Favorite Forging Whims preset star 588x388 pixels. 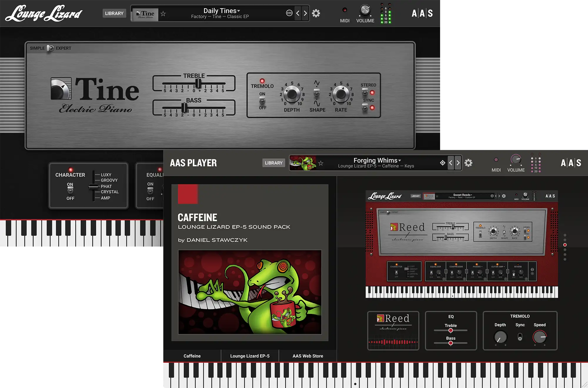321,163
